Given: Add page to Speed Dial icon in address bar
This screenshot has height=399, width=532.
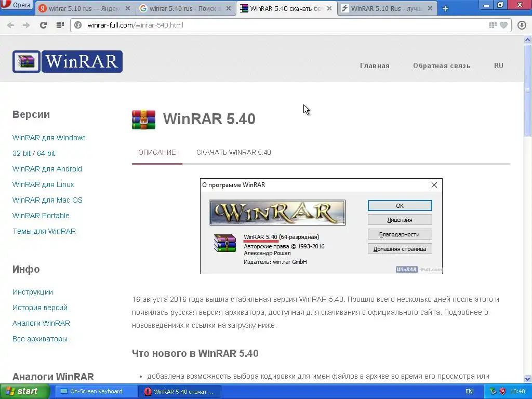Looking at the screenshot, I should [x=493, y=25].
